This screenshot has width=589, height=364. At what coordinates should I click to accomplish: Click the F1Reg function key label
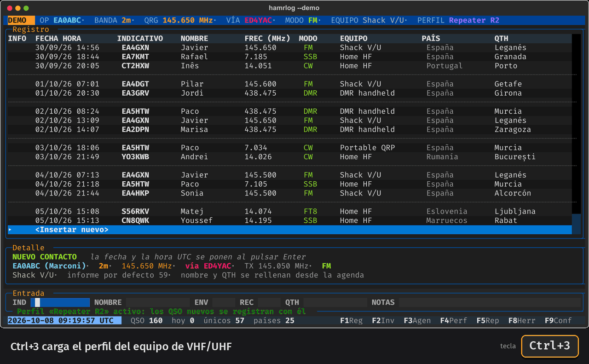pos(352,320)
